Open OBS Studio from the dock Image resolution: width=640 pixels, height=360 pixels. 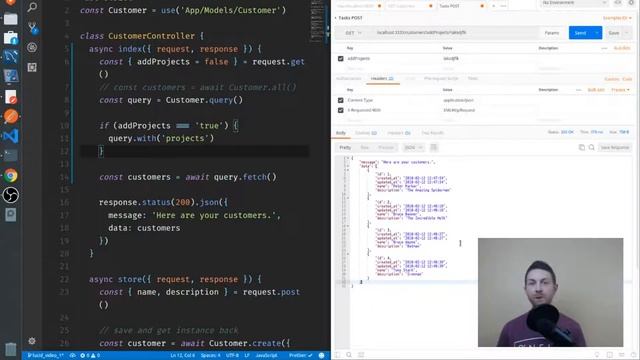point(11,195)
